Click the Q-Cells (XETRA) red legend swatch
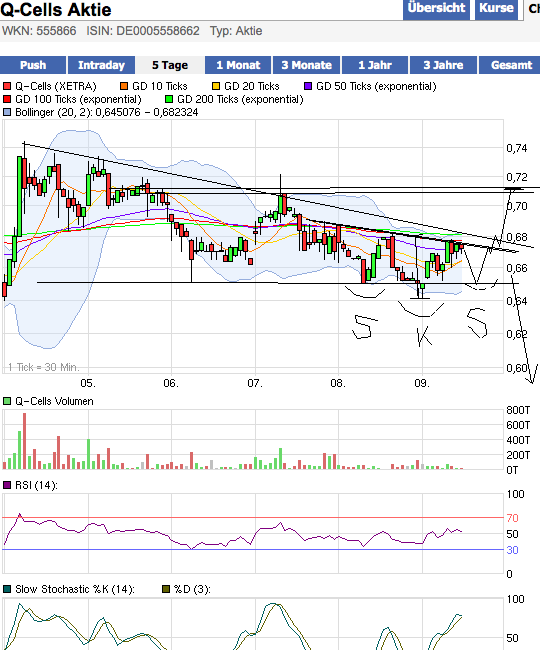The width and height of the screenshot is (540, 650). click(x=7, y=86)
